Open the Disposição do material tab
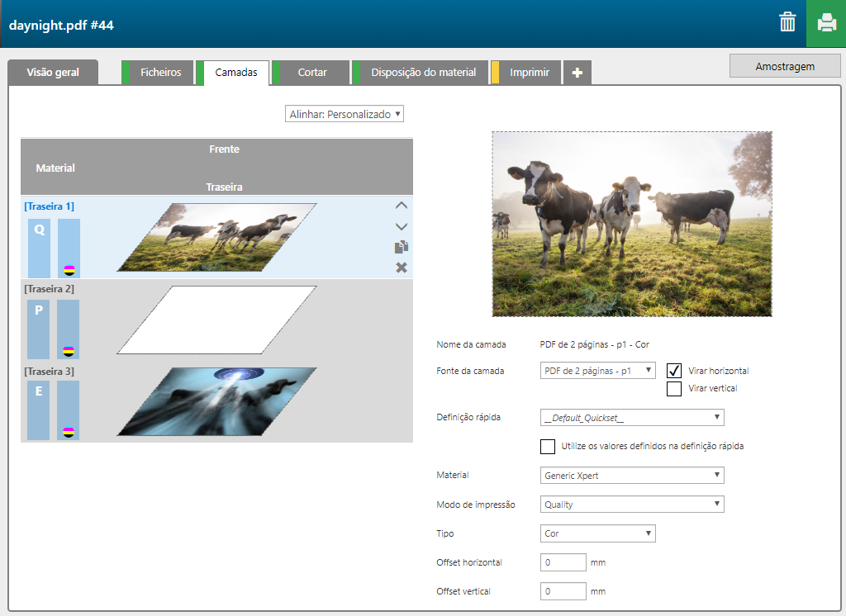The image size is (846, 616). coord(423,73)
